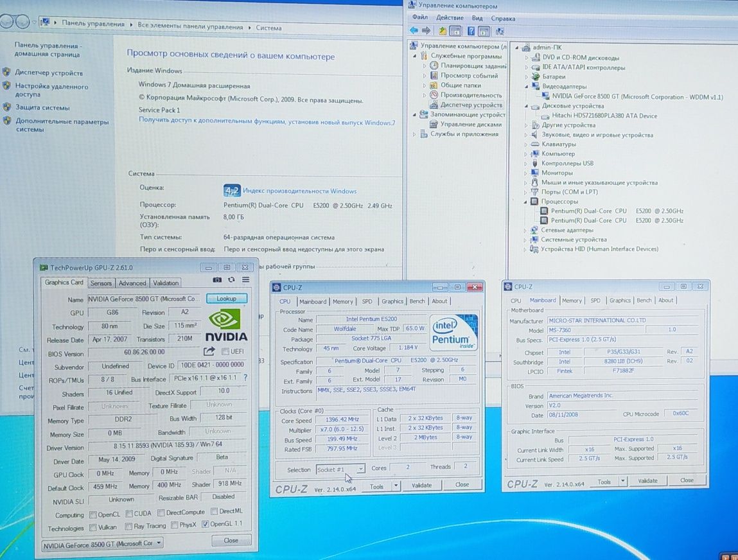Open the Справка menu
The height and width of the screenshot is (560, 738).
503,19
